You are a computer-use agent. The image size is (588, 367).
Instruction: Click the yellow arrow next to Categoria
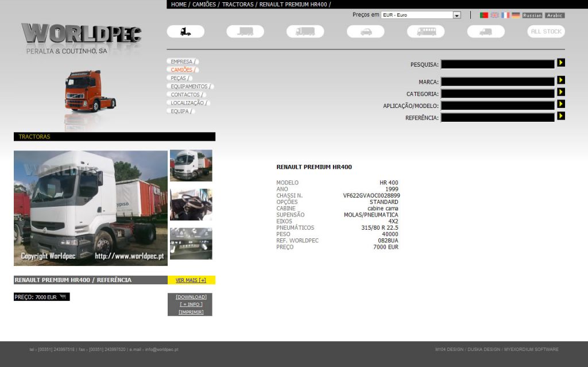pyautogui.click(x=561, y=92)
